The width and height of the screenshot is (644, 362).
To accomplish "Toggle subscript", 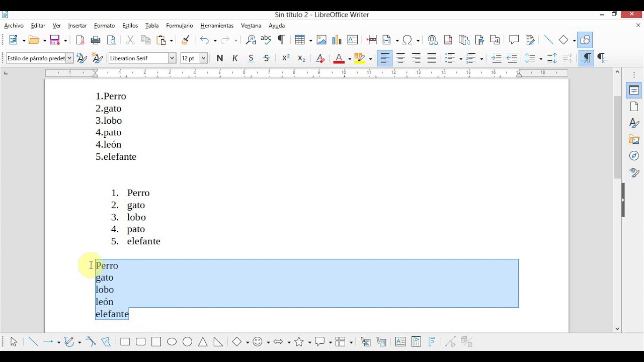I will pos(301,58).
